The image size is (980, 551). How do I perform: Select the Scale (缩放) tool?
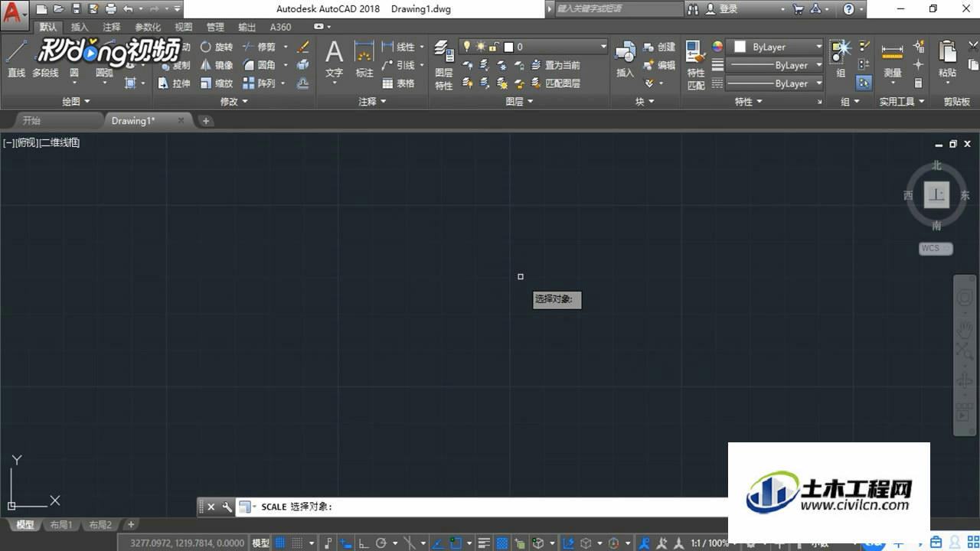click(217, 83)
